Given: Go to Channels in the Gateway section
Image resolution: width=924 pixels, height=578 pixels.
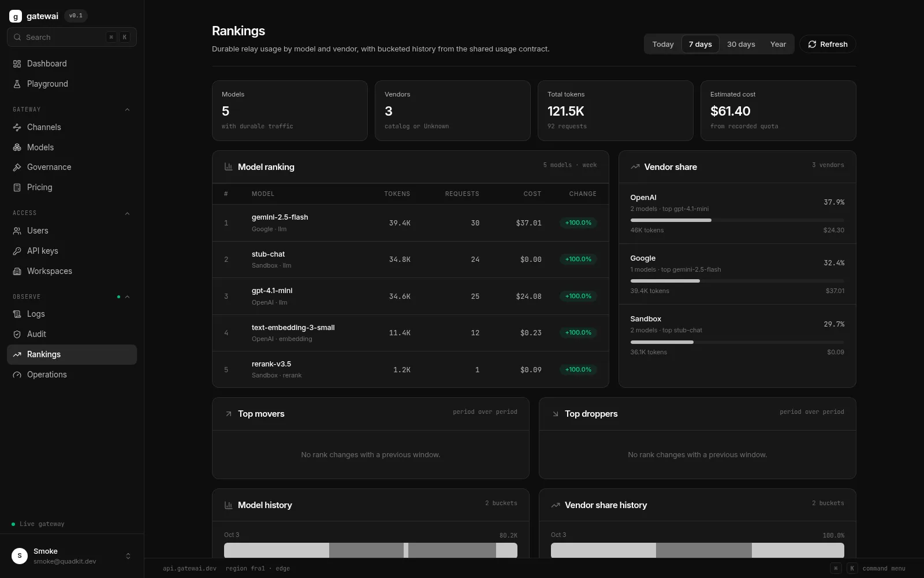Looking at the screenshot, I should click(72, 127).
